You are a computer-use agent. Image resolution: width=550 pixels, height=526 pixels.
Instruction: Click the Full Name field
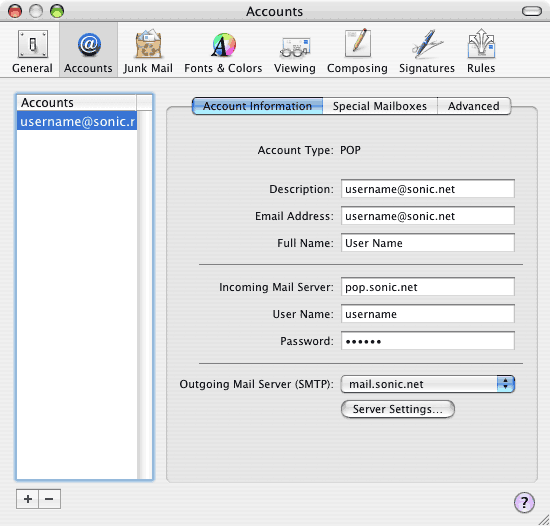(x=428, y=243)
